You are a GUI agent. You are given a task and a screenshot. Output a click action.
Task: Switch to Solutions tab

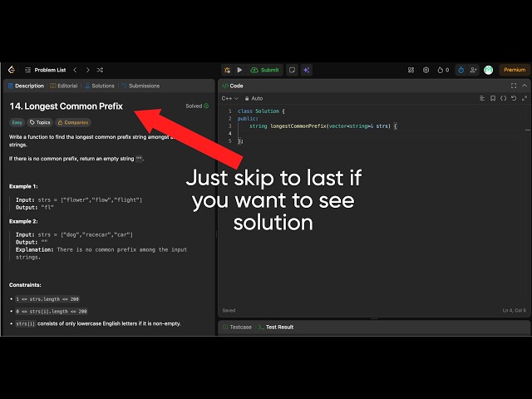(x=100, y=86)
